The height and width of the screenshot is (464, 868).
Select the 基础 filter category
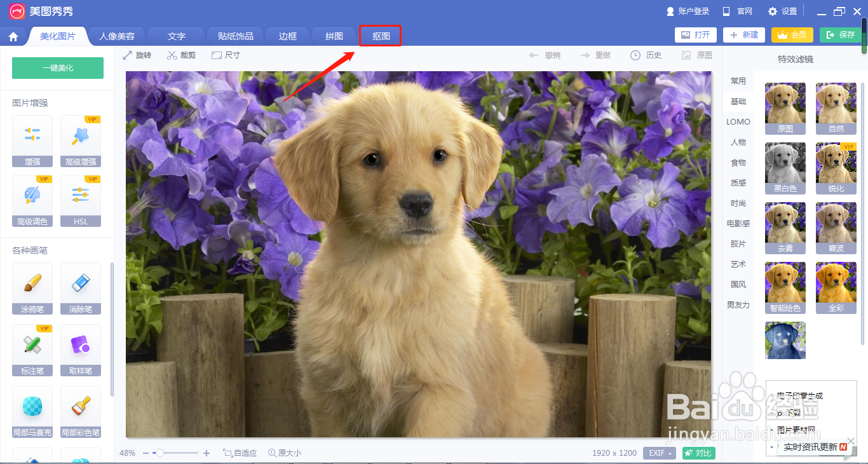tap(738, 102)
